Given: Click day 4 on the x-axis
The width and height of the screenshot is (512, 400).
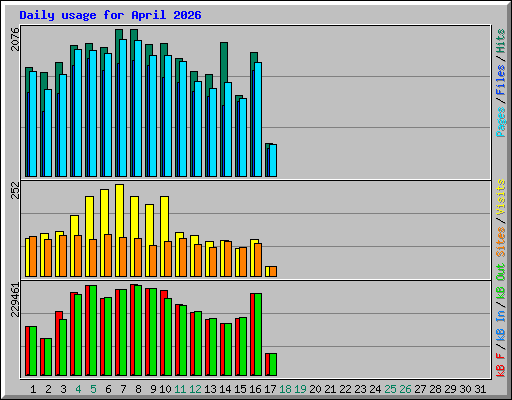Looking at the screenshot, I should [78, 389].
